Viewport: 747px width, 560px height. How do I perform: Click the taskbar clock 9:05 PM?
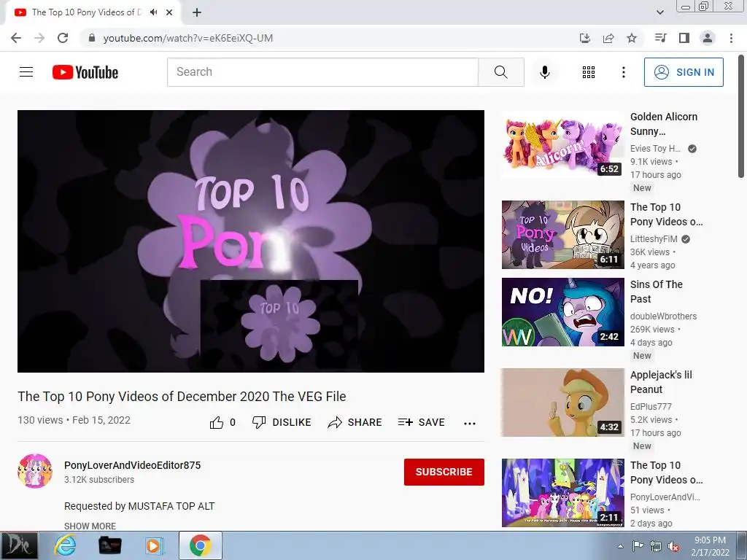point(710,546)
